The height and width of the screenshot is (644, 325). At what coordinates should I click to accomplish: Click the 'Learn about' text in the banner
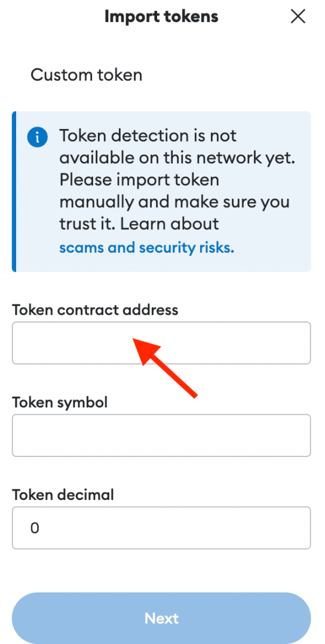170,224
